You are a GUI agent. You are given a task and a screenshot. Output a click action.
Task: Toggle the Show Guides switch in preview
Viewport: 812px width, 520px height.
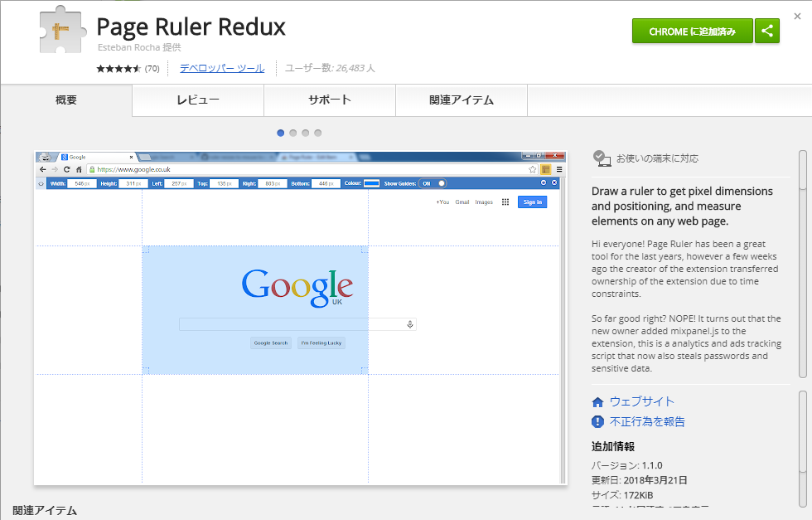pos(436,183)
